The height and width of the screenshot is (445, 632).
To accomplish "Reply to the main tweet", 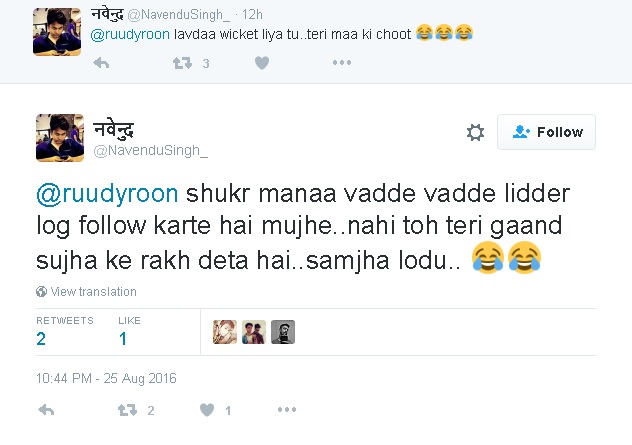I will [46, 410].
